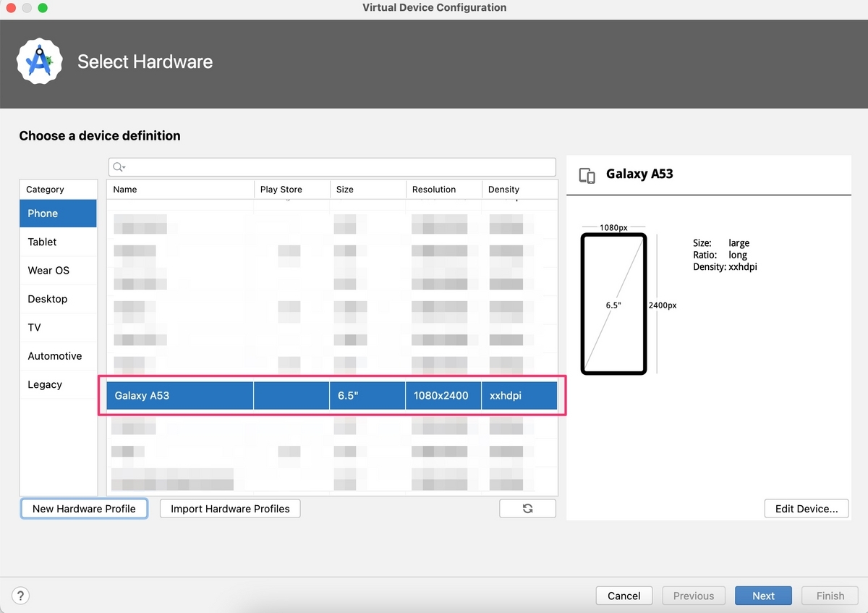
Task: Sort by the Size column header
Action: pyautogui.click(x=368, y=190)
